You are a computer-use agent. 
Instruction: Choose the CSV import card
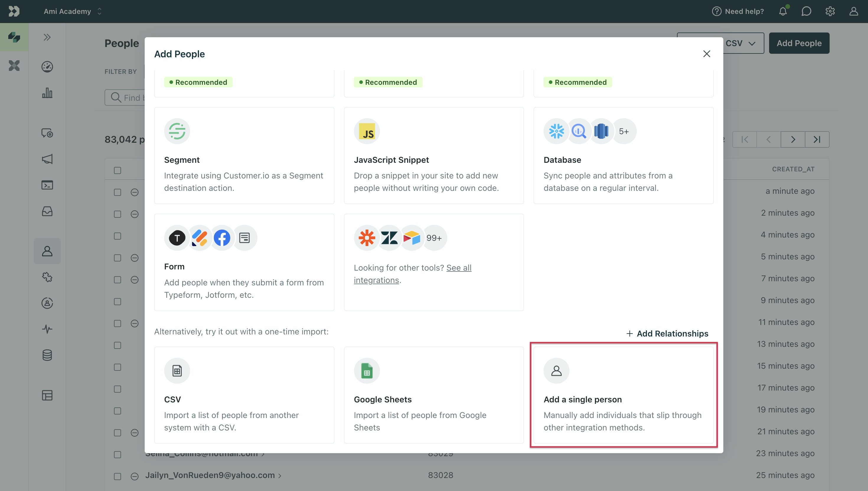tap(244, 395)
